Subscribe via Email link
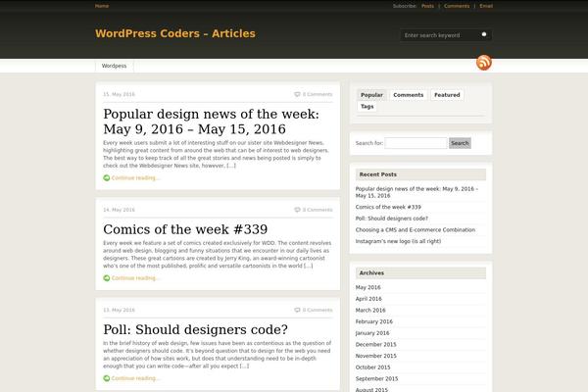This screenshot has width=588, height=392. 486,6
